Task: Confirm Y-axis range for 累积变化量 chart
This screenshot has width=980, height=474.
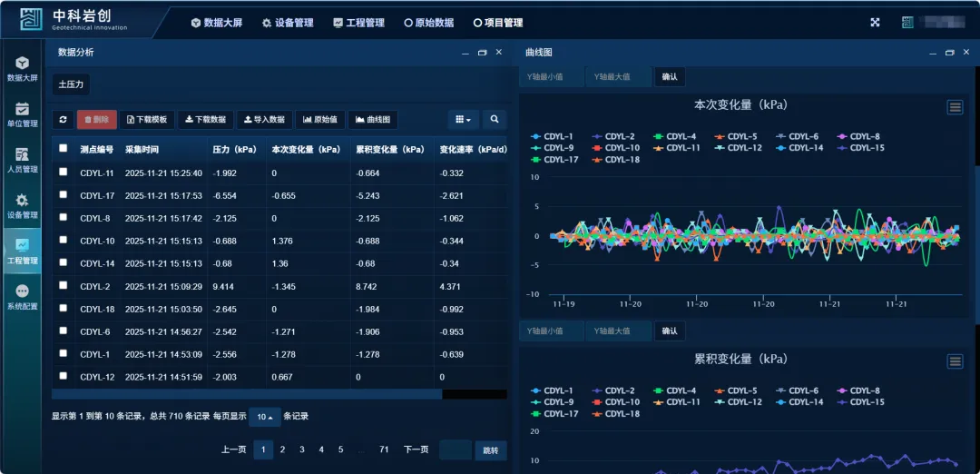Action: pos(670,331)
